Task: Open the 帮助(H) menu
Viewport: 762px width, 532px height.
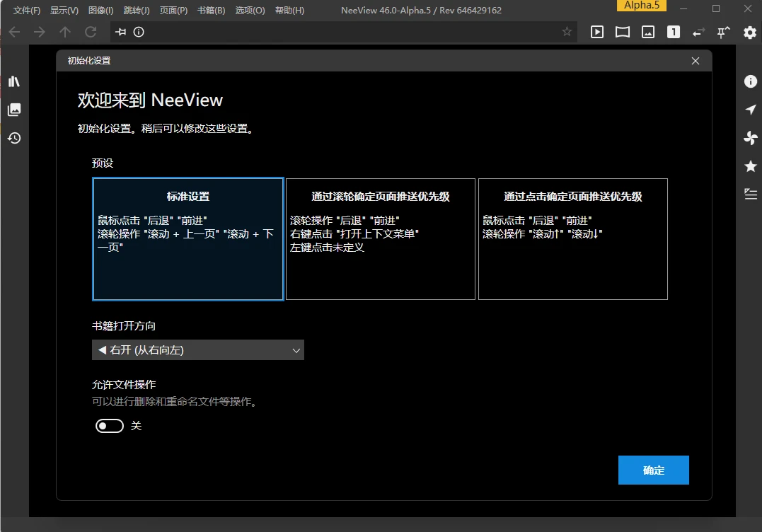Action: [x=289, y=10]
